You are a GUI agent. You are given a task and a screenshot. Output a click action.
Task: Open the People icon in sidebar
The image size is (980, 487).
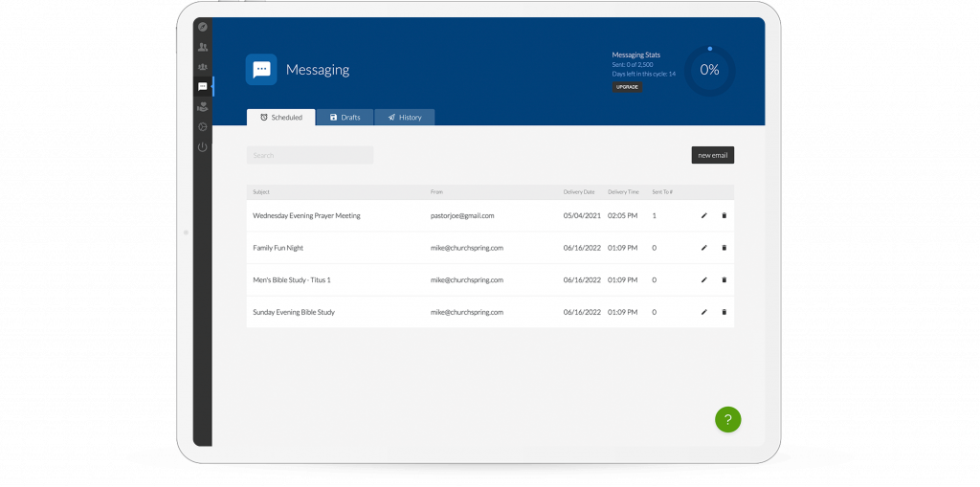pyautogui.click(x=203, y=47)
